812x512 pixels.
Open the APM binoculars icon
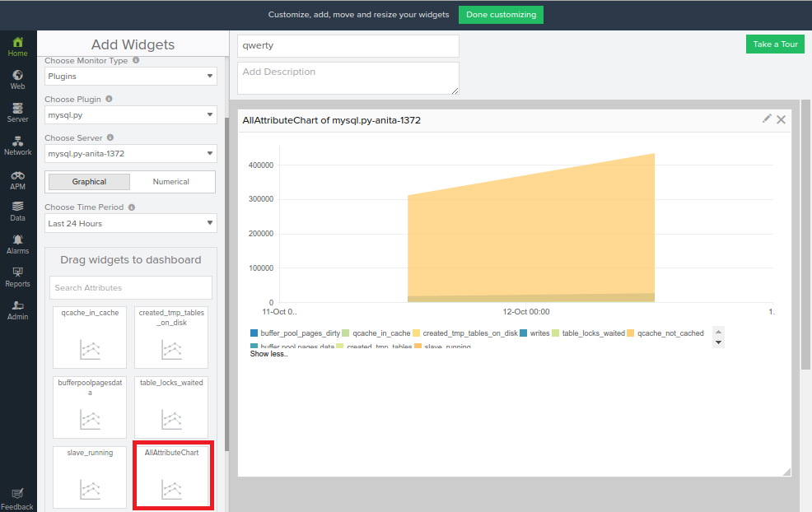pos(17,175)
